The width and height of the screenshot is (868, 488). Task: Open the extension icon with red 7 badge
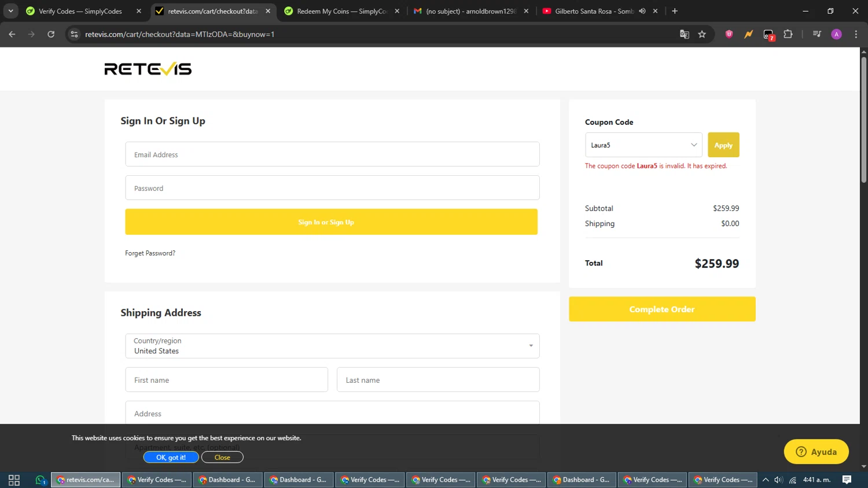[x=768, y=35]
